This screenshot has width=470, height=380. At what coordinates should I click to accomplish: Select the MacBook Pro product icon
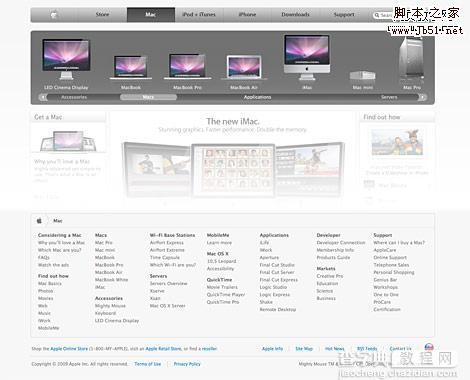point(187,67)
